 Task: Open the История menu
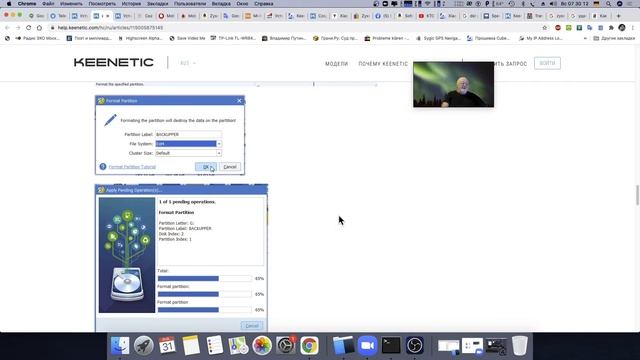(x=131, y=4)
